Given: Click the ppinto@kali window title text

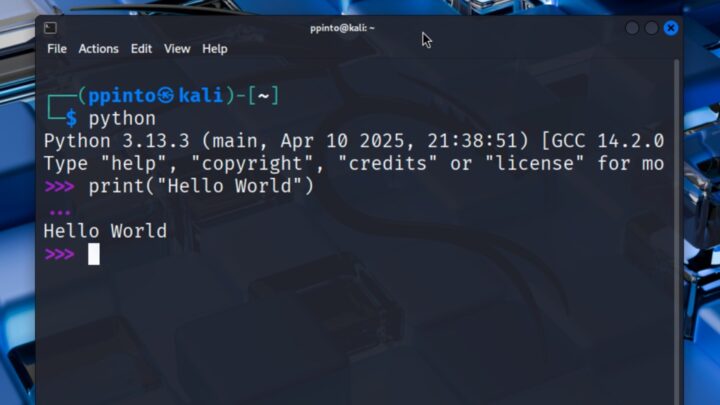Looking at the screenshot, I should pos(342,28).
